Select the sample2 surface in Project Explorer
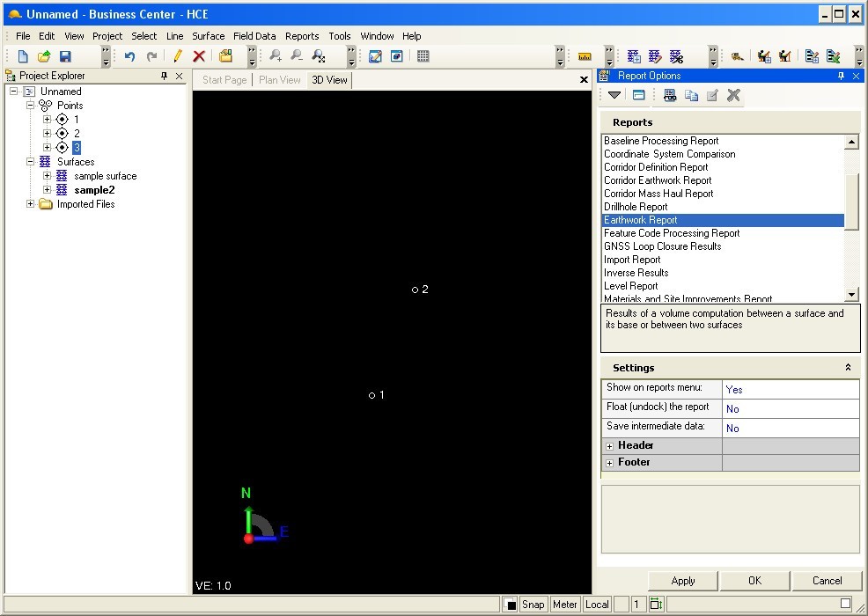 pos(94,190)
